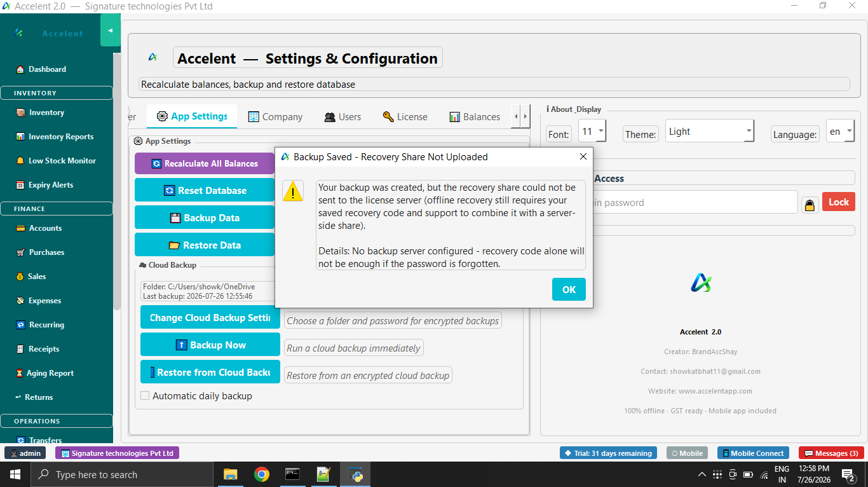The width and height of the screenshot is (868, 487).
Task: Close the Backup Saved dialog
Action: 583,156
